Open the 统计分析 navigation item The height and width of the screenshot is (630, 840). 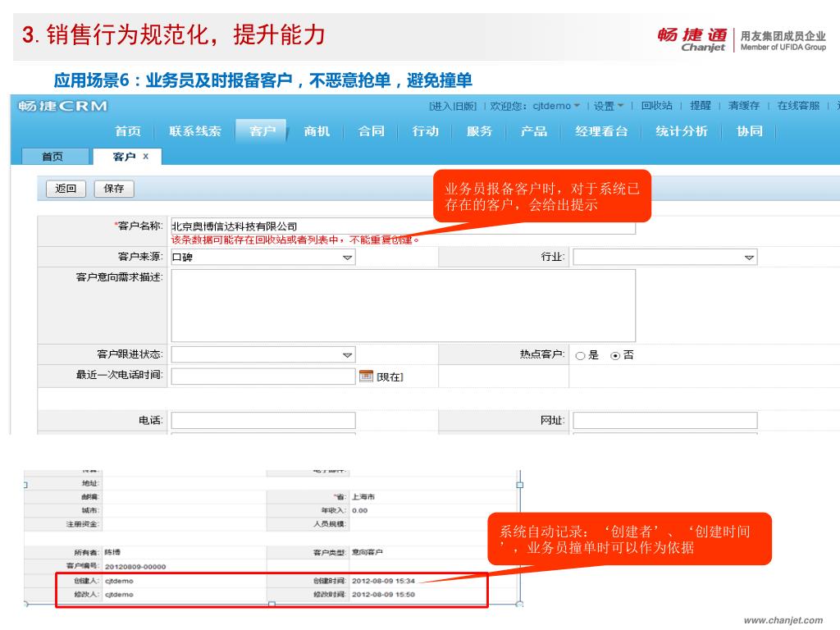pos(682,131)
